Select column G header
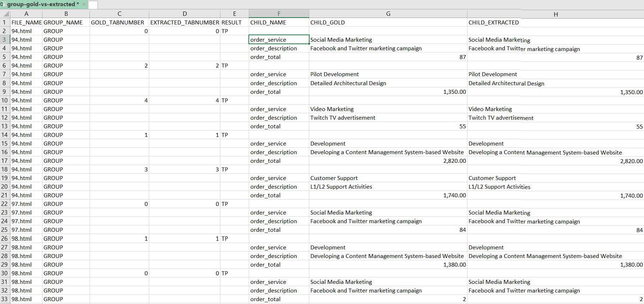This screenshot has height=304, width=644. 388,14
